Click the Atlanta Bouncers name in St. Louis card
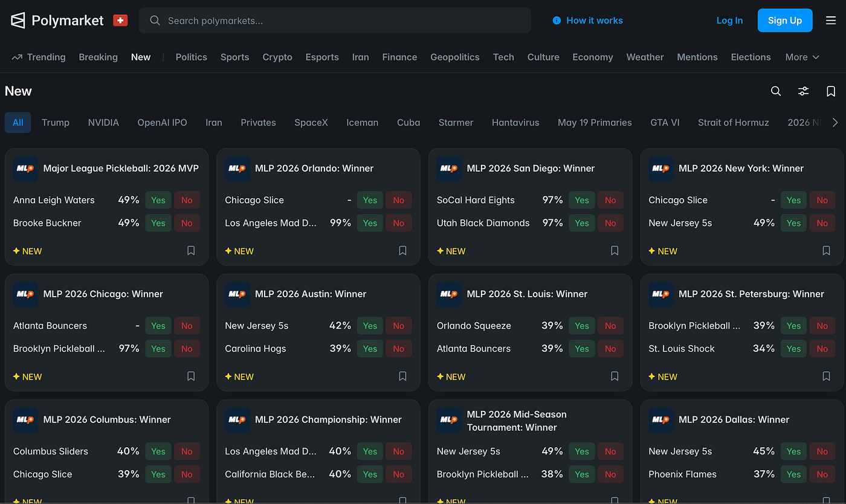 (x=474, y=349)
